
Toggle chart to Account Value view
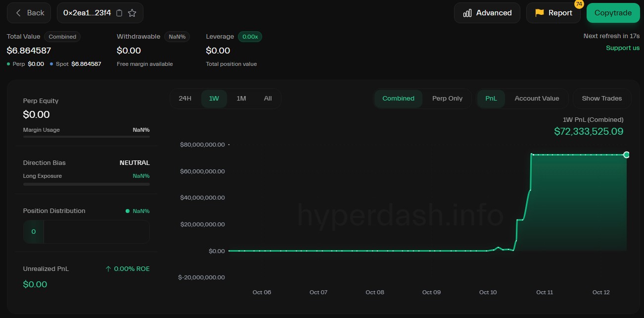tap(537, 99)
